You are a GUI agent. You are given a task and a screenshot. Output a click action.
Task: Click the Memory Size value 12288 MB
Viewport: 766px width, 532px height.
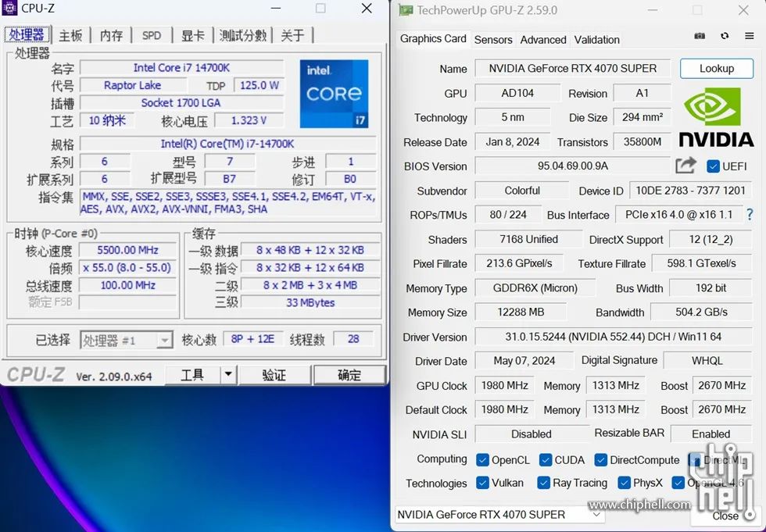tap(521, 312)
